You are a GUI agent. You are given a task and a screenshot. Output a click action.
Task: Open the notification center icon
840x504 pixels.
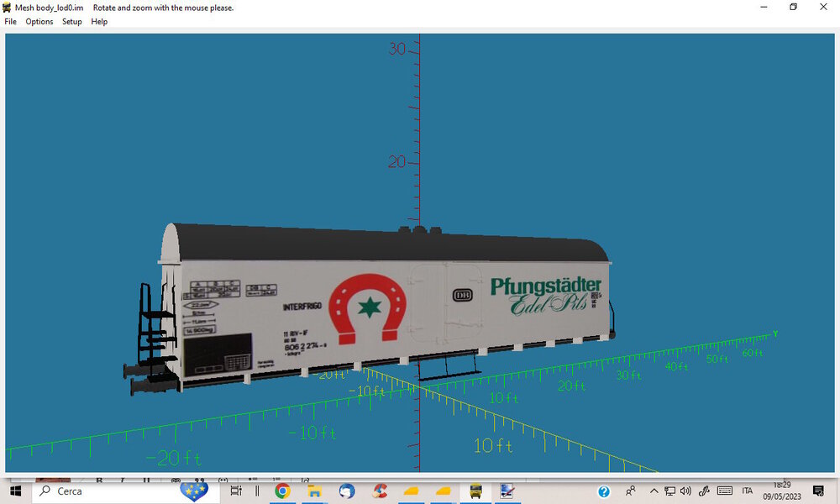(818, 491)
